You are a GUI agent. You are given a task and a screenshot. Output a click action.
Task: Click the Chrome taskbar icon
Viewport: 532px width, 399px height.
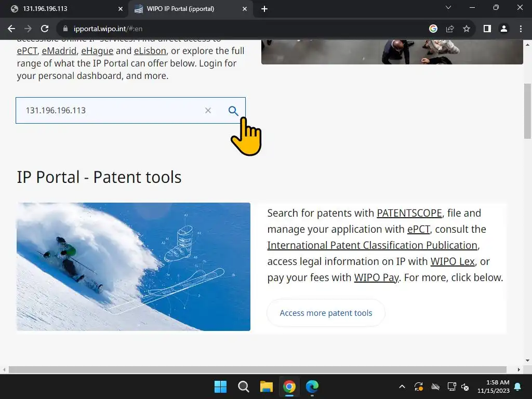(x=289, y=387)
